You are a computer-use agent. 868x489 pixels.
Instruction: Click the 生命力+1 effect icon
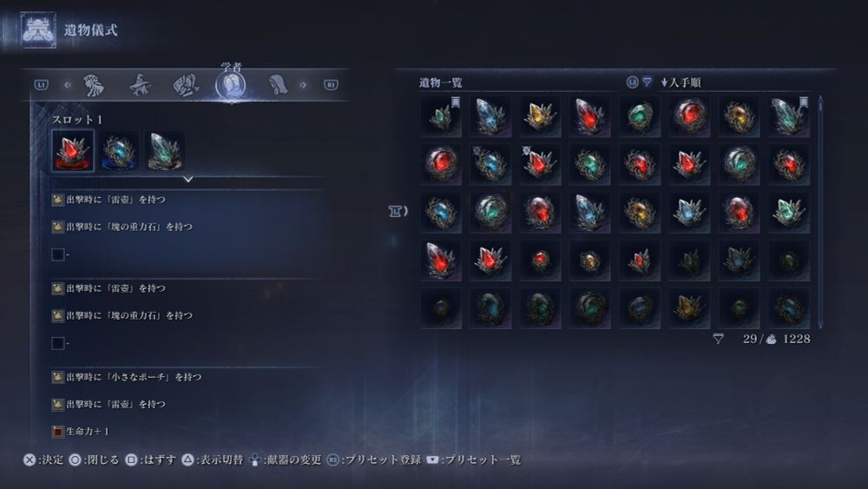pos(57,431)
